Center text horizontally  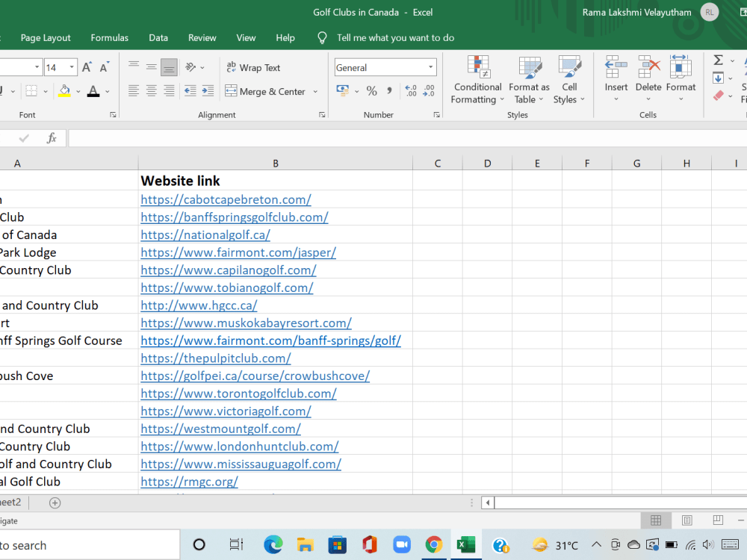[x=152, y=90]
